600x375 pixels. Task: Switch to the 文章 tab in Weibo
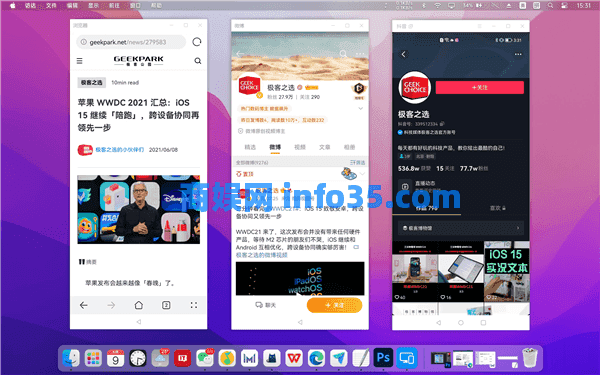(324, 147)
